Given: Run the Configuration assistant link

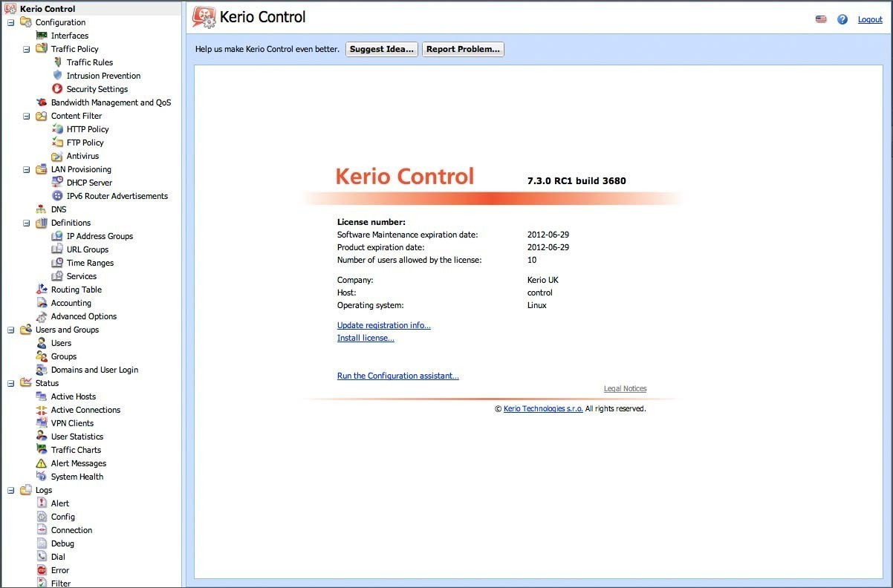Looking at the screenshot, I should click(398, 376).
